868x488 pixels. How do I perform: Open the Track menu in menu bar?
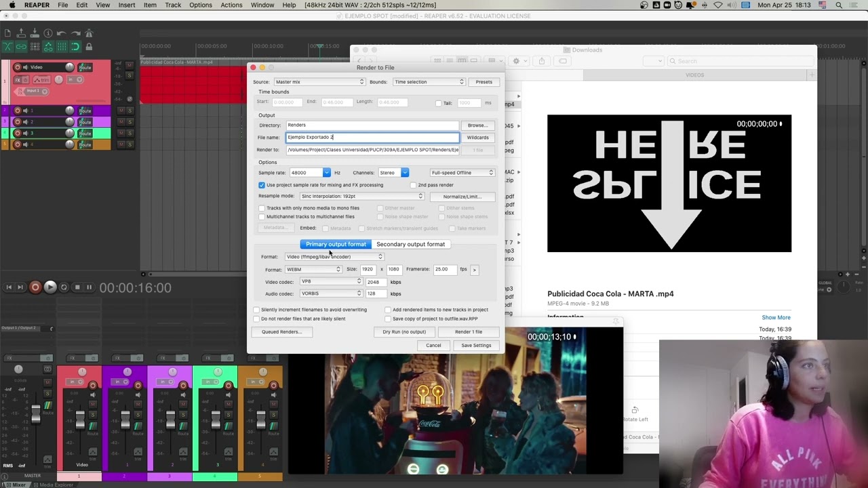point(173,5)
